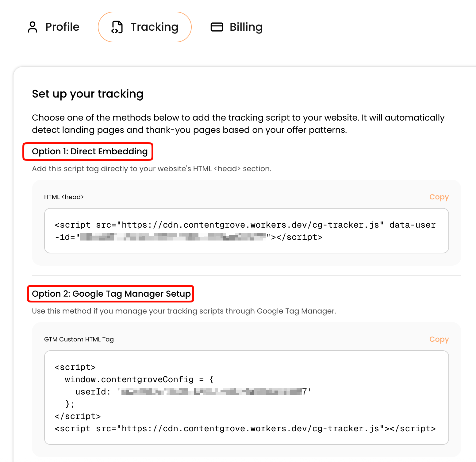Click the 'Option 1: Direct Embedding' heading

point(90,152)
